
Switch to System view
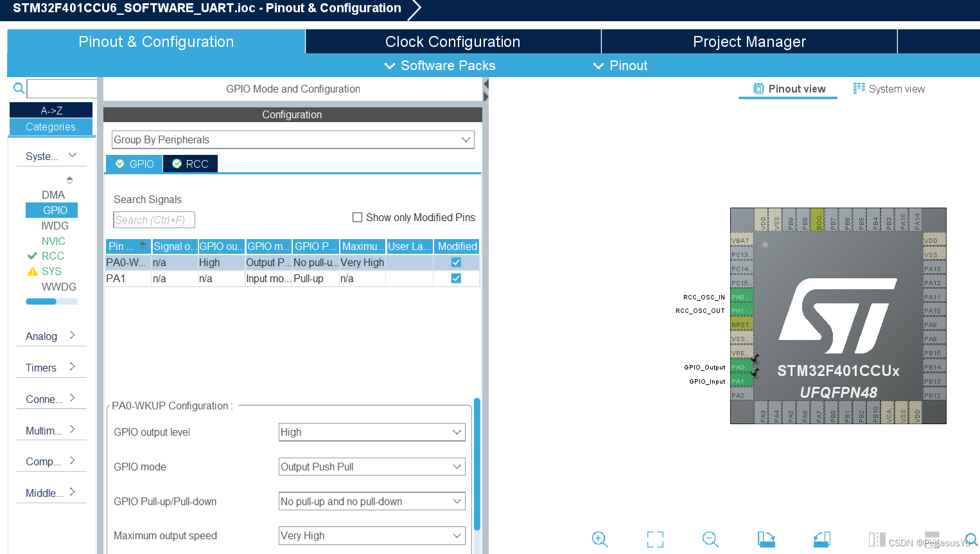(x=889, y=89)
